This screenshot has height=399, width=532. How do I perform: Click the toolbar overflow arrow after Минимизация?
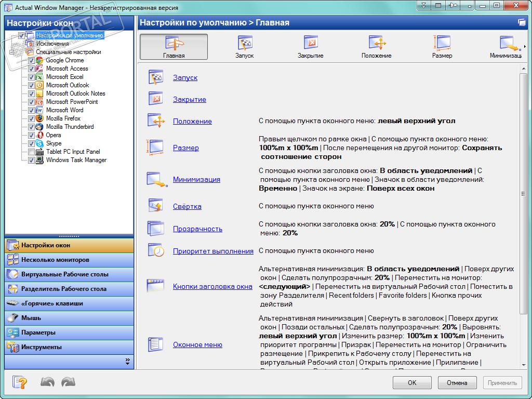point(525,47)
